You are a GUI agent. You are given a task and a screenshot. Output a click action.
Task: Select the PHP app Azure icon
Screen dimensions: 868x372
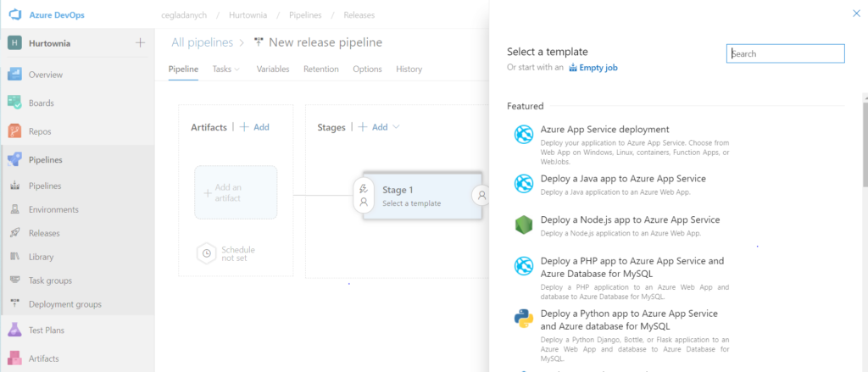coord(524,266)
